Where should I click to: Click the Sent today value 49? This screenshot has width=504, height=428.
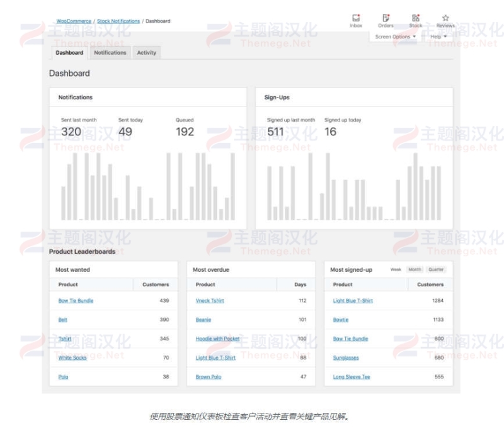pyautogui.click(x=125, y=132)
